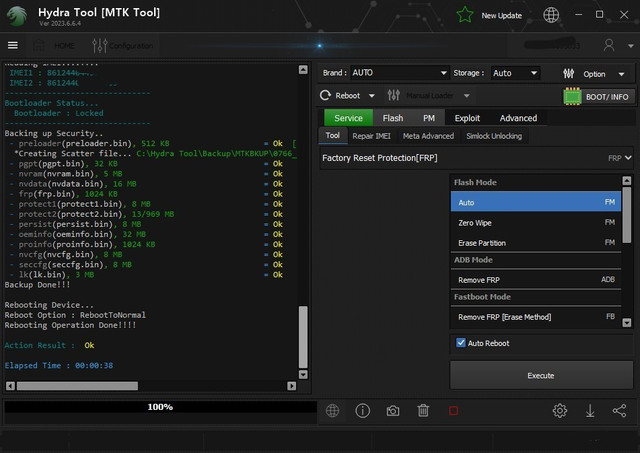Open the settings gear icon

(560, 411)
